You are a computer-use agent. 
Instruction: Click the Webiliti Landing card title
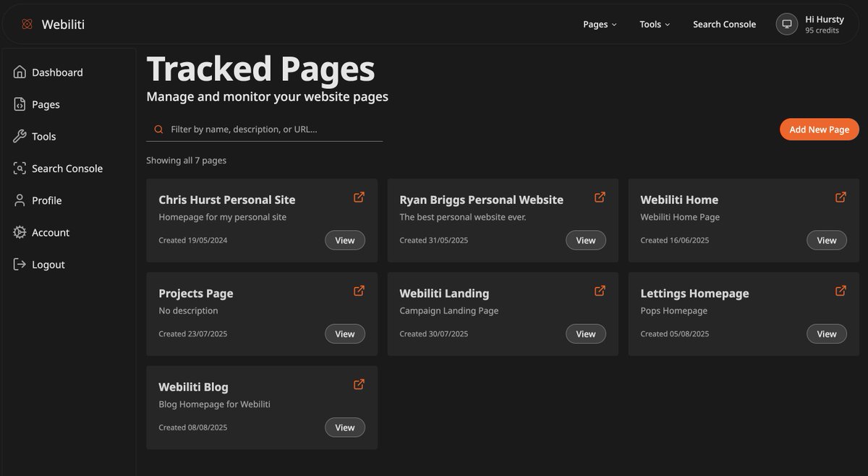(x=444, y=293)
